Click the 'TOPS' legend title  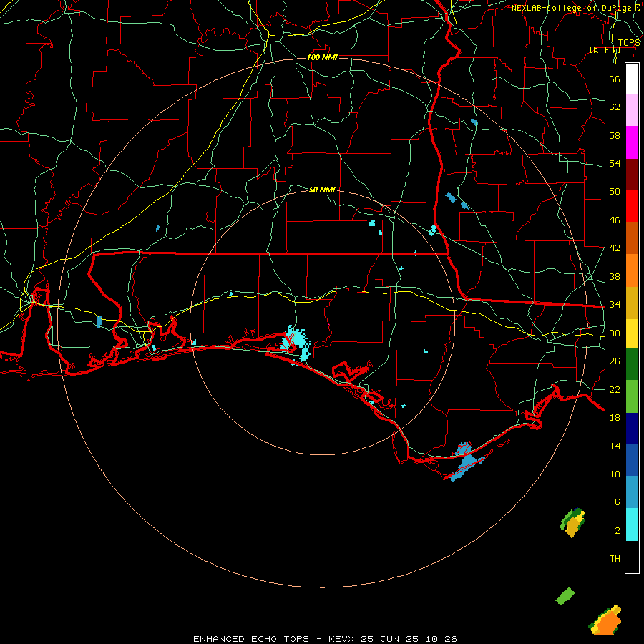click(x=629, y=43)
